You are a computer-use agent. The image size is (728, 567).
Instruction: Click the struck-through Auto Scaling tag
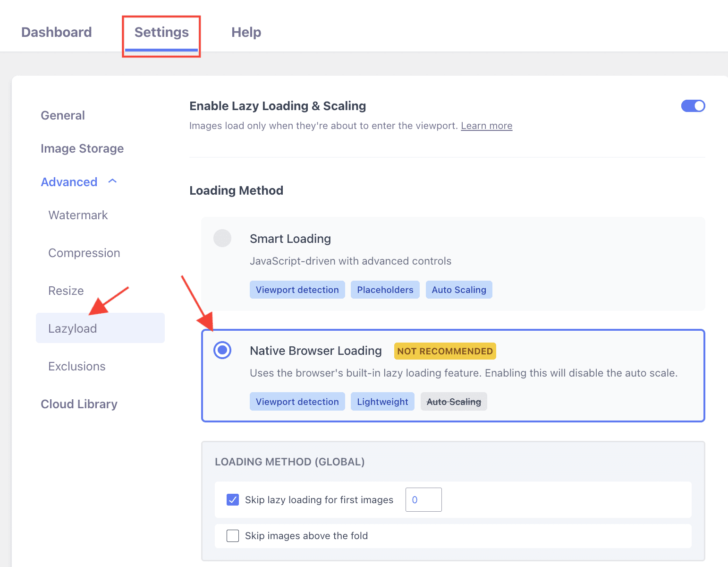coord(454,402)
